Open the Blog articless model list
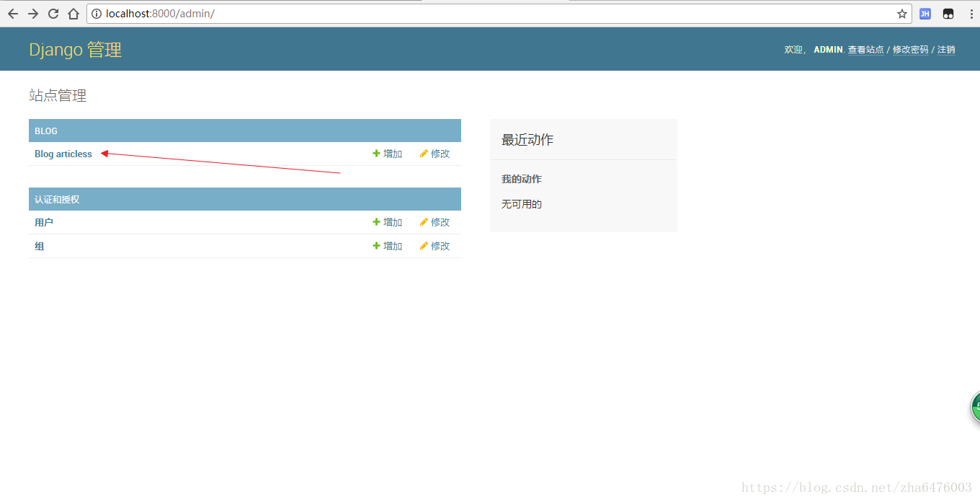Image resolution: width=980 pixels, height=502 pixels. tap(63, 154)
